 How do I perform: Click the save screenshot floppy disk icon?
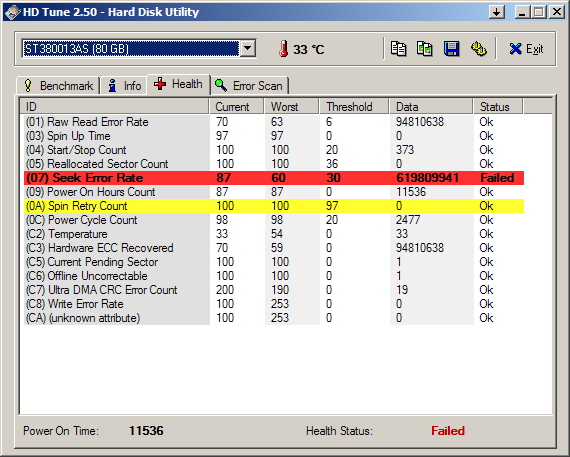tap(451, 49)
